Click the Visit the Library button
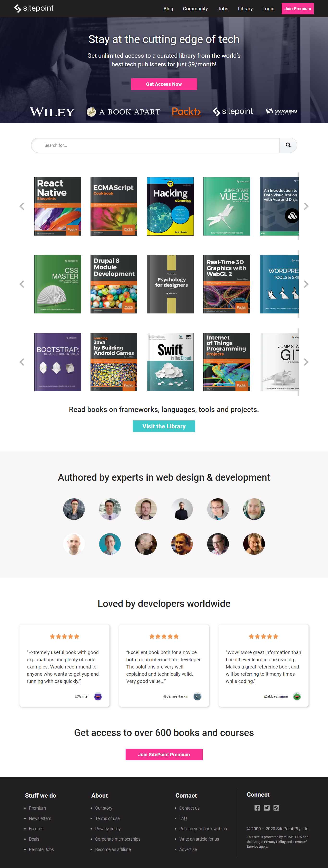The height and width of the screenshot is (868, 328). [x=164, y=426]
